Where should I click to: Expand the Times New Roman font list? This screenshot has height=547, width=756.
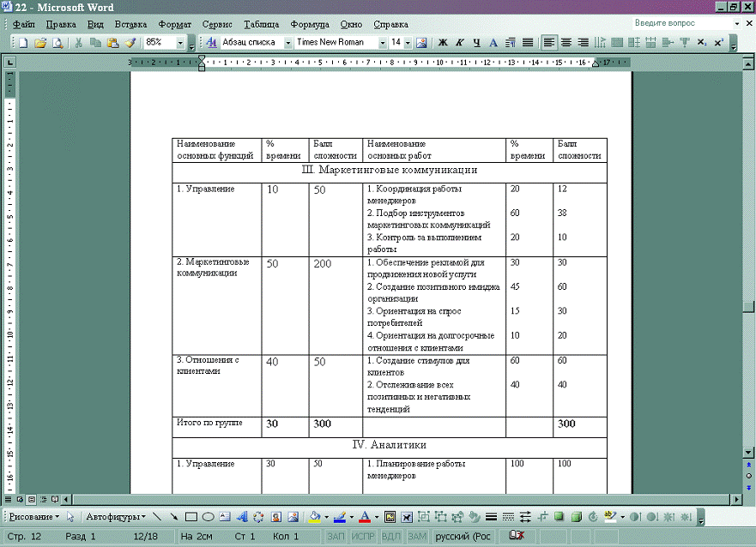tap(383, 42)
